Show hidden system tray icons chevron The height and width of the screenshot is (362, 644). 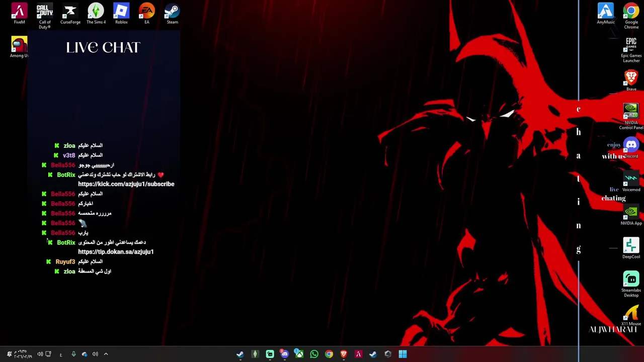pos(106,354)
